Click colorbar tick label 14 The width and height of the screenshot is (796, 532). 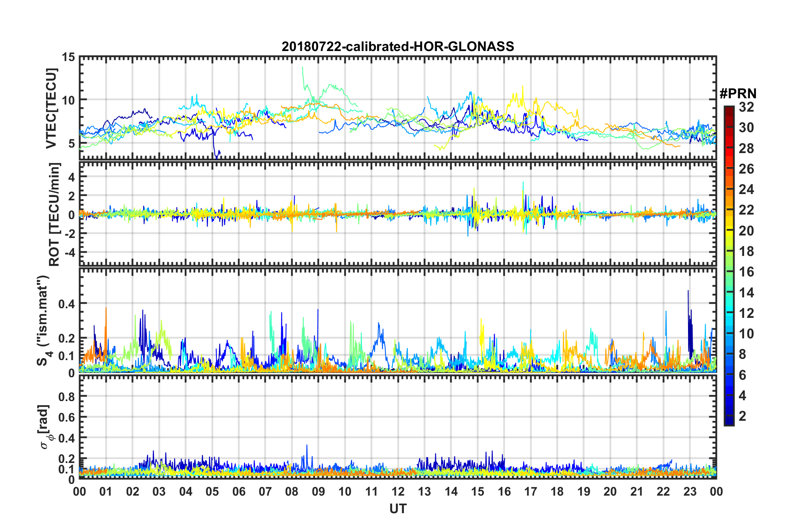(746, 293)
